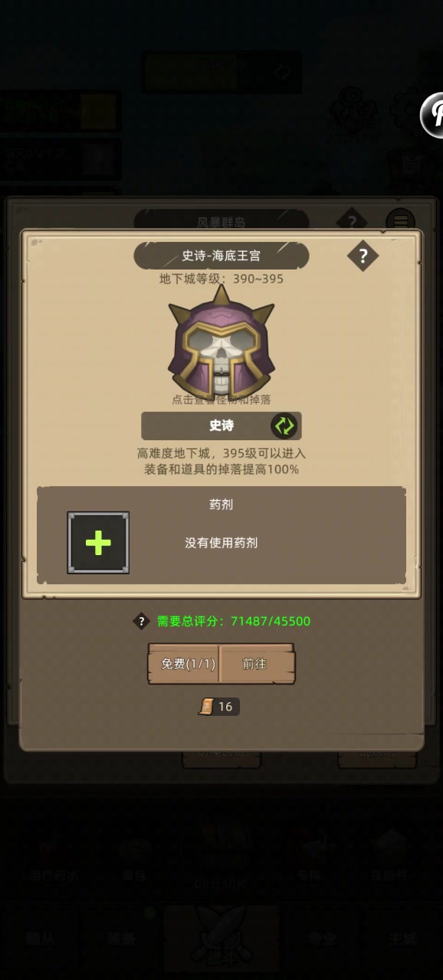Click the 史诗 difficulty selector bar
The height and width of the screenshot is (980, 443).
click(x=221, y=426)
